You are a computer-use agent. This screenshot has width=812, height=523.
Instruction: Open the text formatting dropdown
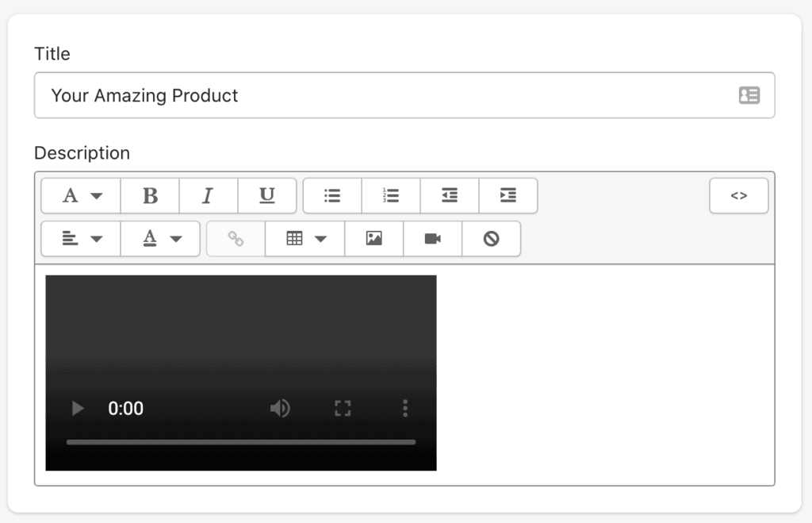(x=81, y=196)
